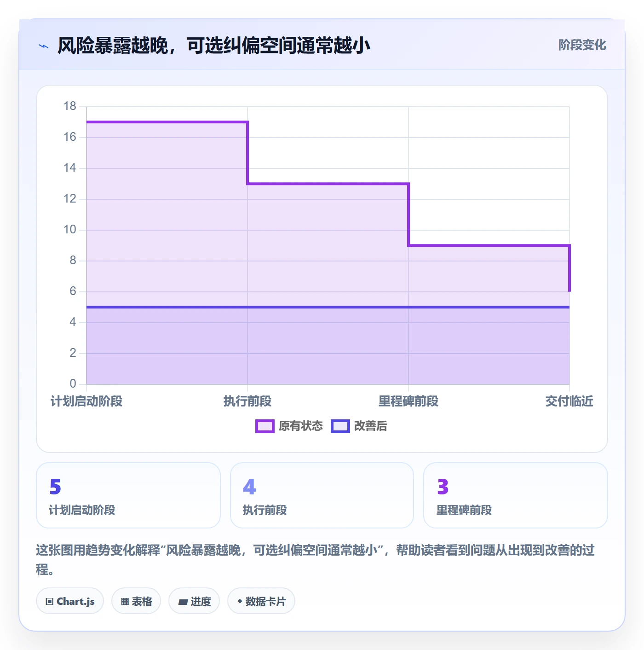Click the y-axis value 6
This screenshot has height=650, width=644.
click(73, 291)
